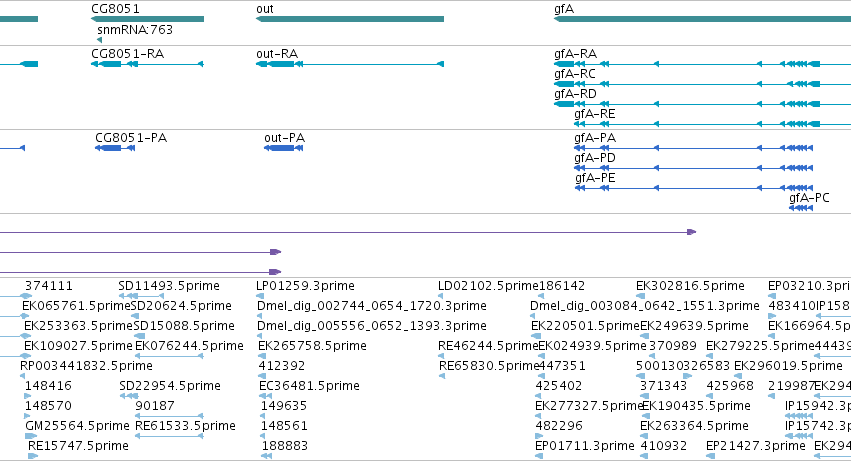The height and width of the screenshot is (461, 851).
Task: Click the gfA-RC transcript label
Action: point(575,74)
